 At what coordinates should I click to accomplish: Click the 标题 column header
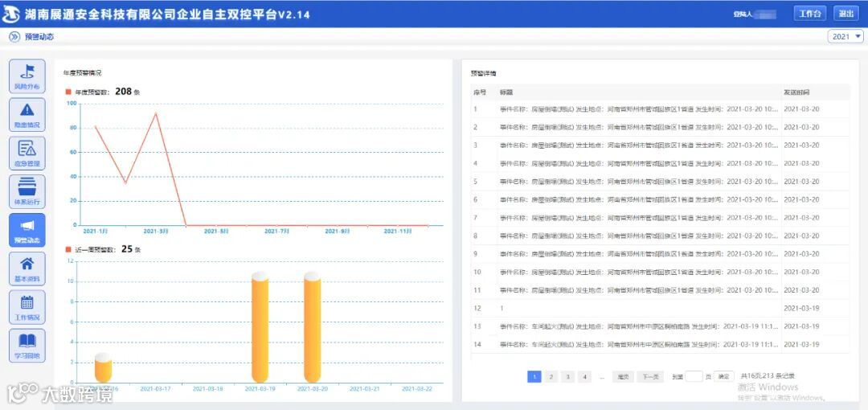506,92
